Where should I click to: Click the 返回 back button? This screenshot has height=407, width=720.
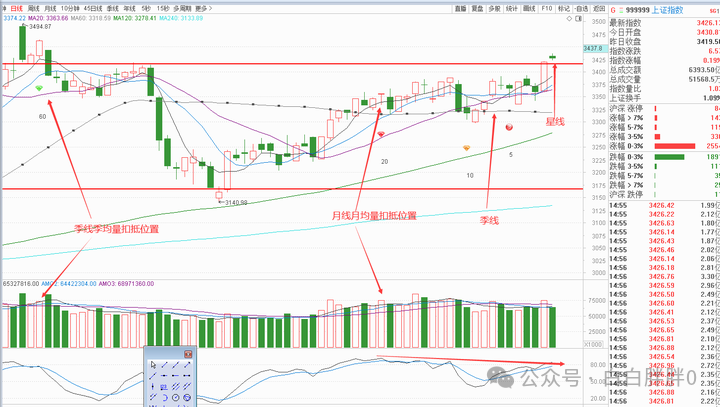click(599, 9)
